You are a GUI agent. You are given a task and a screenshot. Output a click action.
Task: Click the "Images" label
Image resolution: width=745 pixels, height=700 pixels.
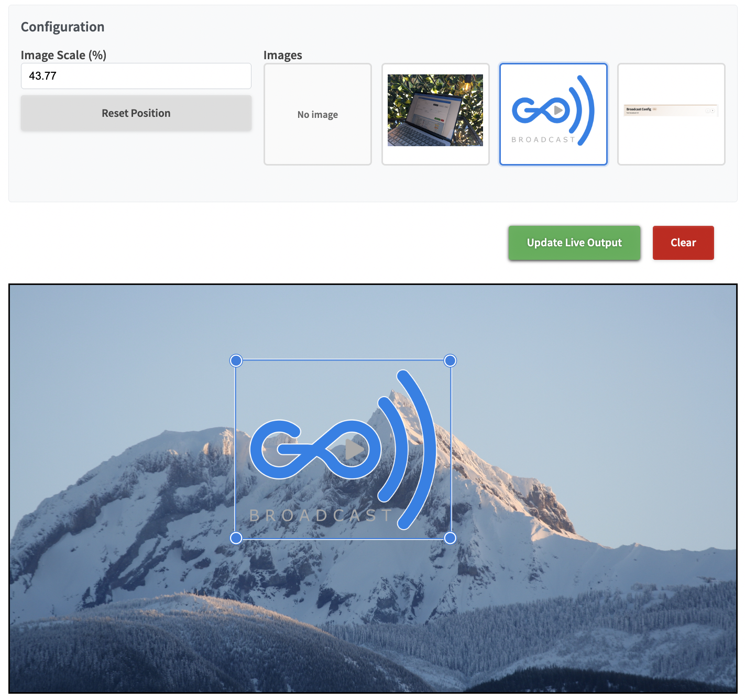tap(283, 55)
